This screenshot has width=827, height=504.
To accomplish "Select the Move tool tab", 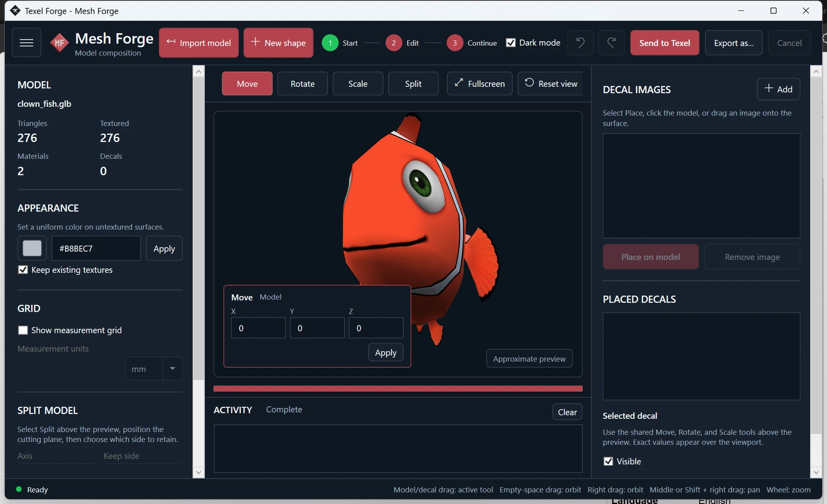I will coord(247,84).
